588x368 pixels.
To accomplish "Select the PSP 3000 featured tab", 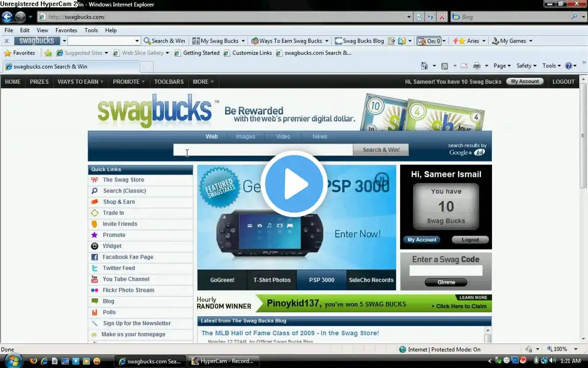I will pos(322,280).
